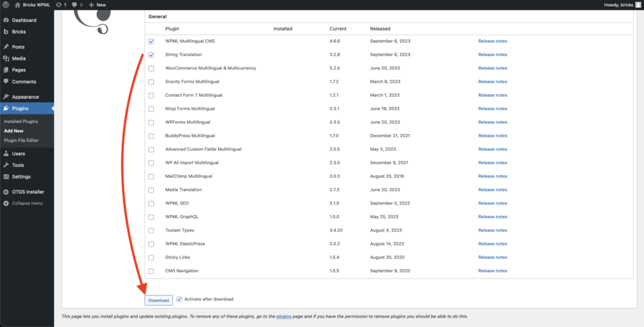Click the plugins page link in footer text
The width and height of the screenshot is (644, 327).
click(x=282, y=316)
